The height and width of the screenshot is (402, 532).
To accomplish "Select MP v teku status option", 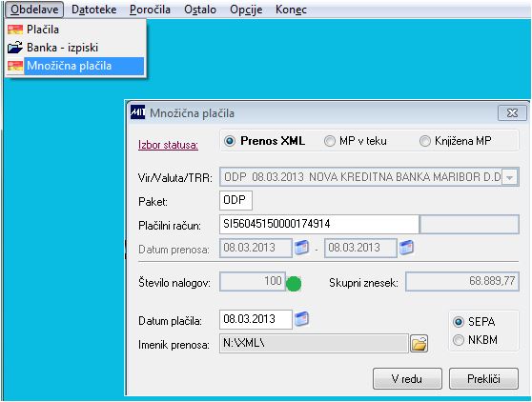I will coord(329,141).
